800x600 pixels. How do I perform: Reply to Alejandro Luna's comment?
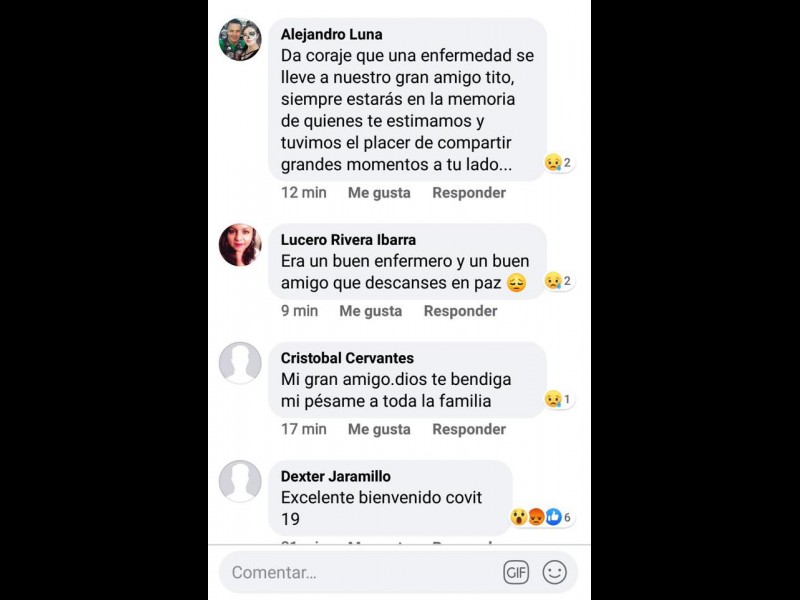pyautogui.click(x=469, y=193)
